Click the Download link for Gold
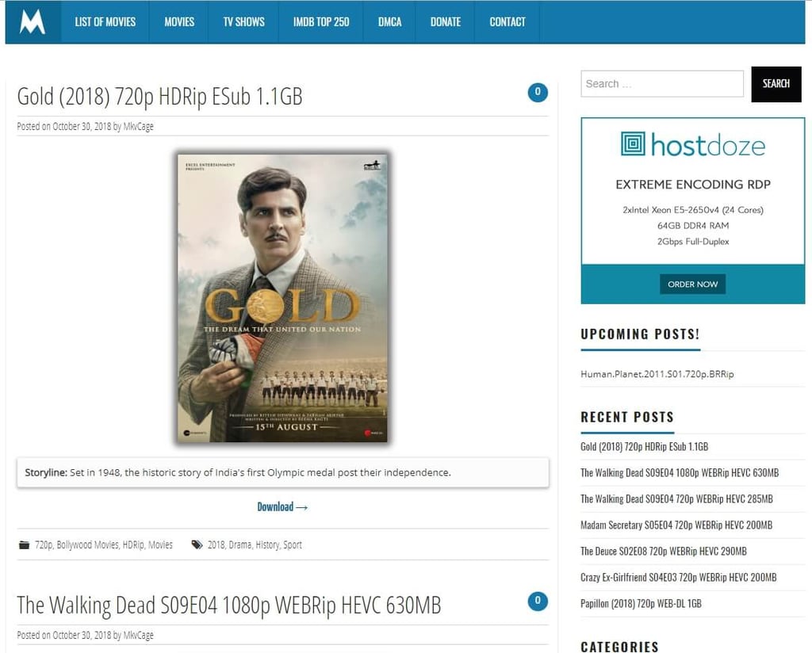 point(282,506)
